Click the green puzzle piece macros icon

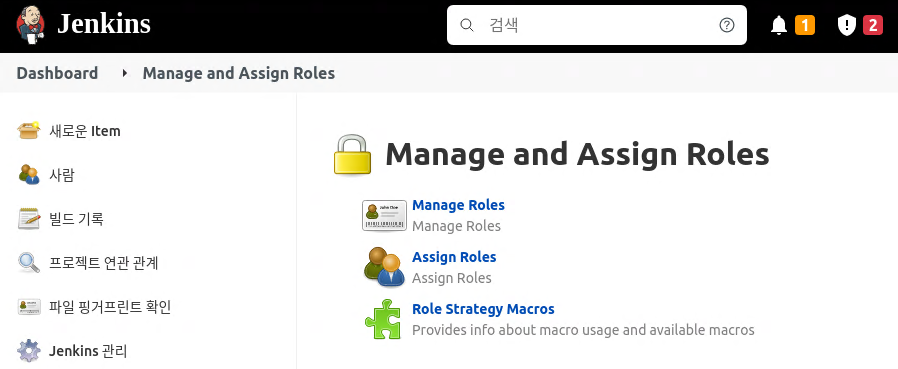click(x=383, y=319)
